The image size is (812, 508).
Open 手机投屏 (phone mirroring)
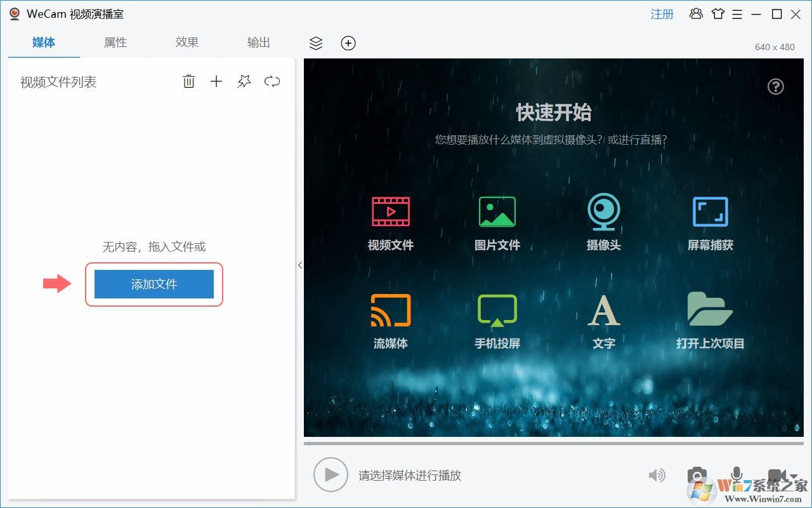click(x=496, y=321)
